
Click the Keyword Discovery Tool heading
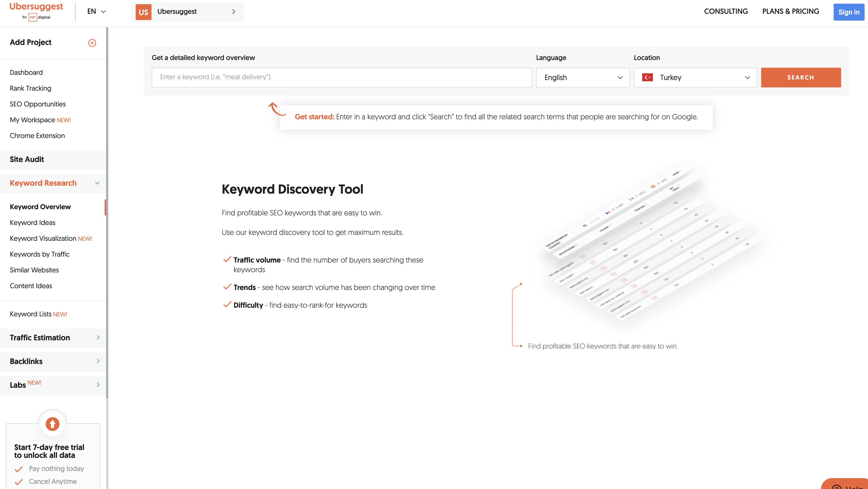[292, 189]
